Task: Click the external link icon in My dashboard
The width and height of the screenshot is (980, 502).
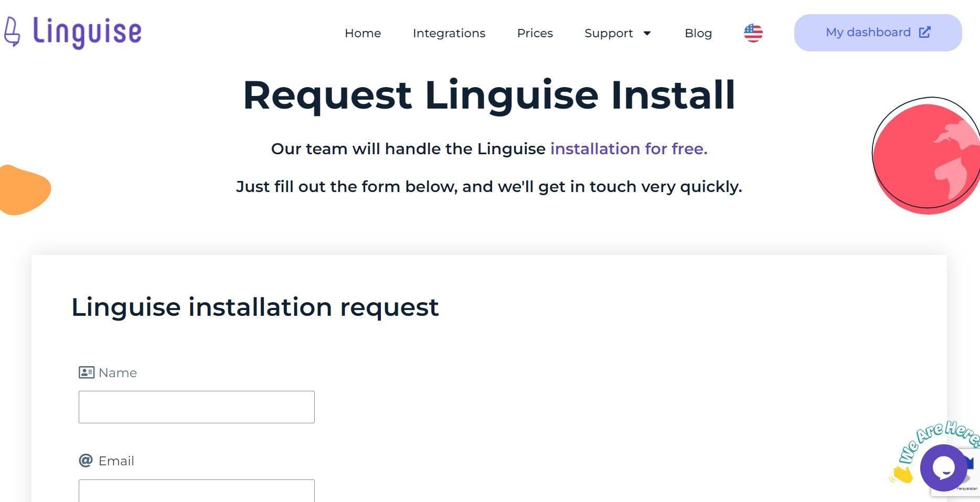Action: tap(924, 33)
